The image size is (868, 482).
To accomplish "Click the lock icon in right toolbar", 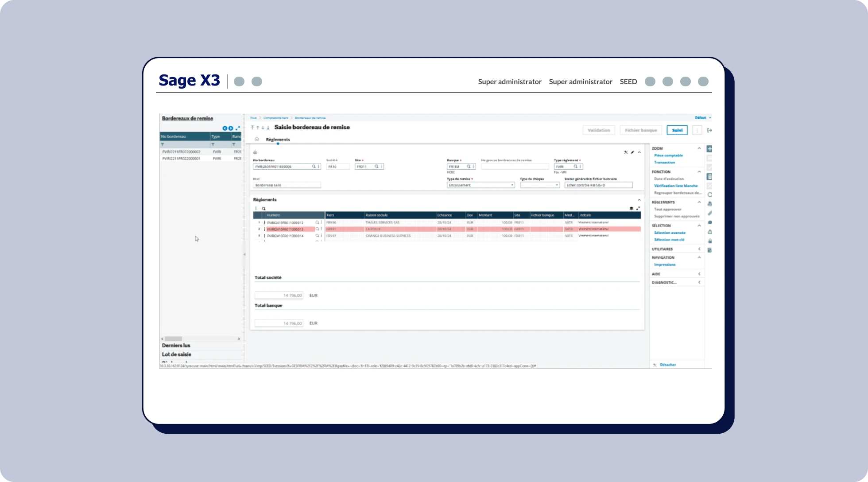I will [x=709, y=241].
